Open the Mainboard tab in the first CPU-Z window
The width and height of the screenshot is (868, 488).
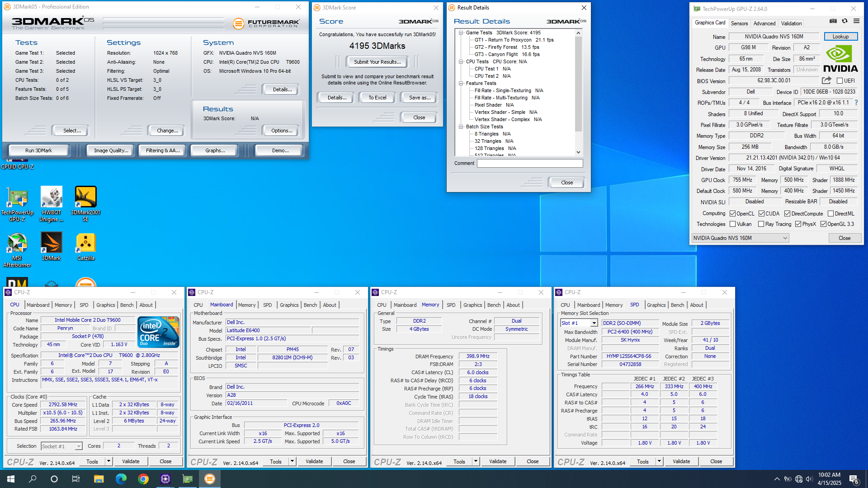pos(38,305)
